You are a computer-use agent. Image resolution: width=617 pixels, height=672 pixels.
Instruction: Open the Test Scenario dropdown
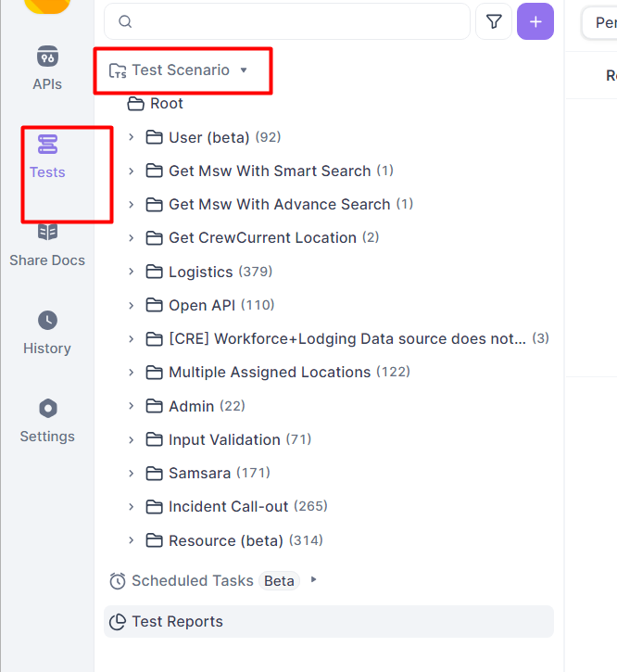click(244, 70)
